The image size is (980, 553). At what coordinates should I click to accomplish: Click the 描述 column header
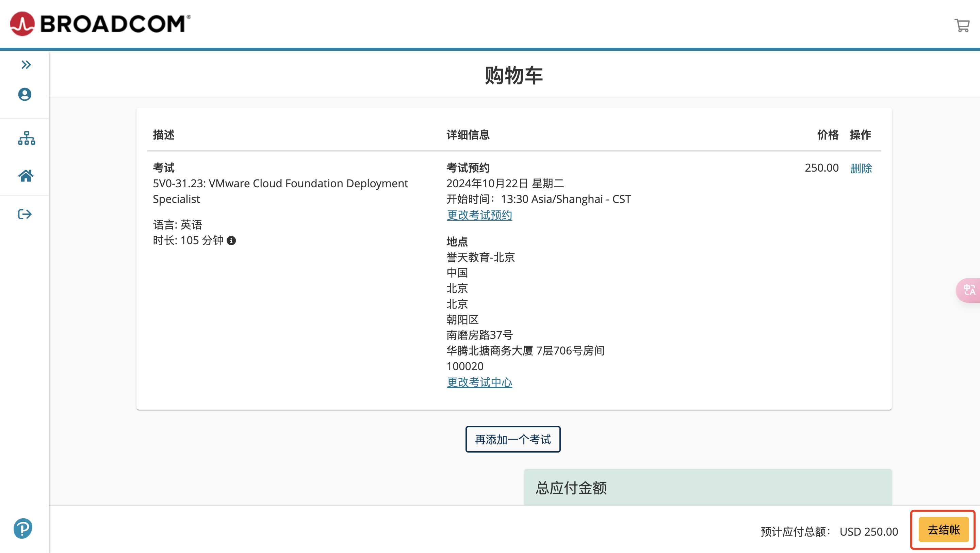(x=164, y=135)
